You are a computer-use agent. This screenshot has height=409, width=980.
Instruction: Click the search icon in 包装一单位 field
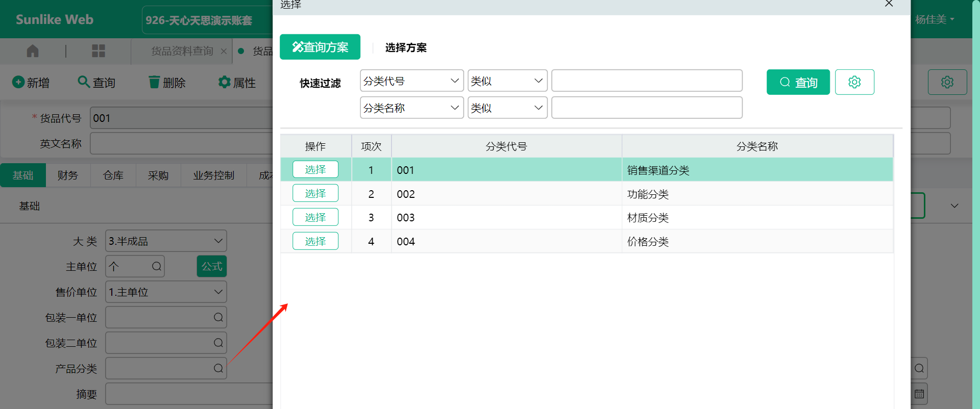click(x=218, y=317)
